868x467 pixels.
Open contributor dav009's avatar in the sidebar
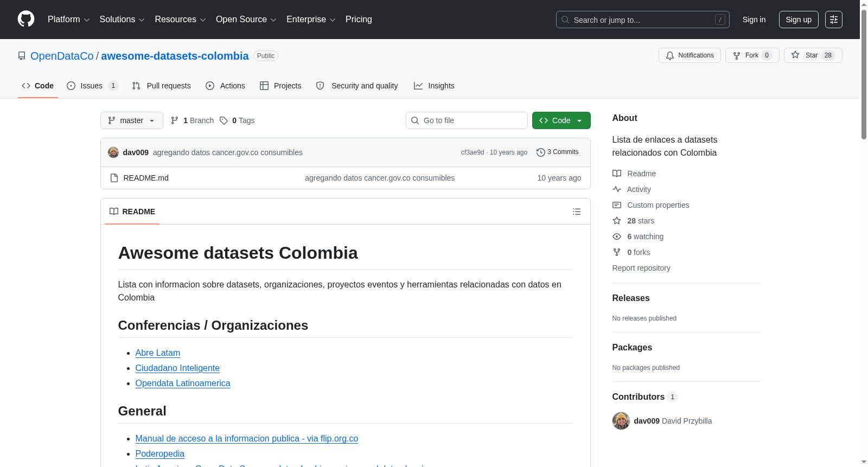[x=621, y=421]
